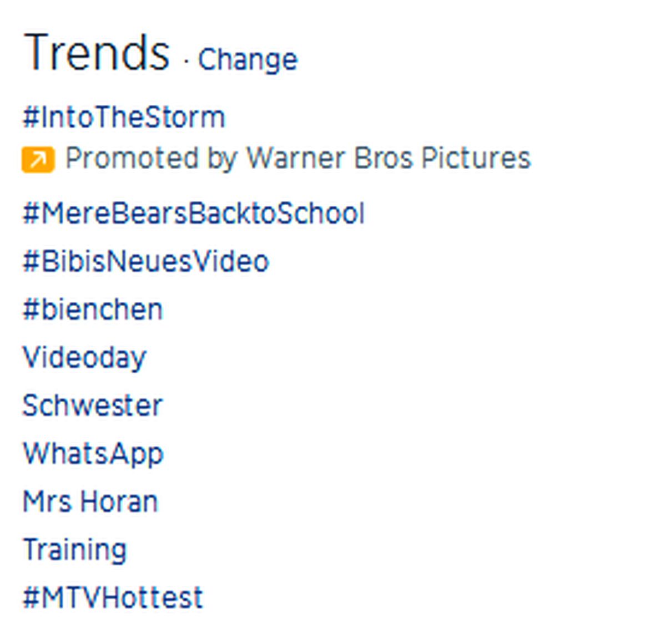
Task: Click Promoted by Warner Bros Pictures text
Action: click(x=298, y=158)
